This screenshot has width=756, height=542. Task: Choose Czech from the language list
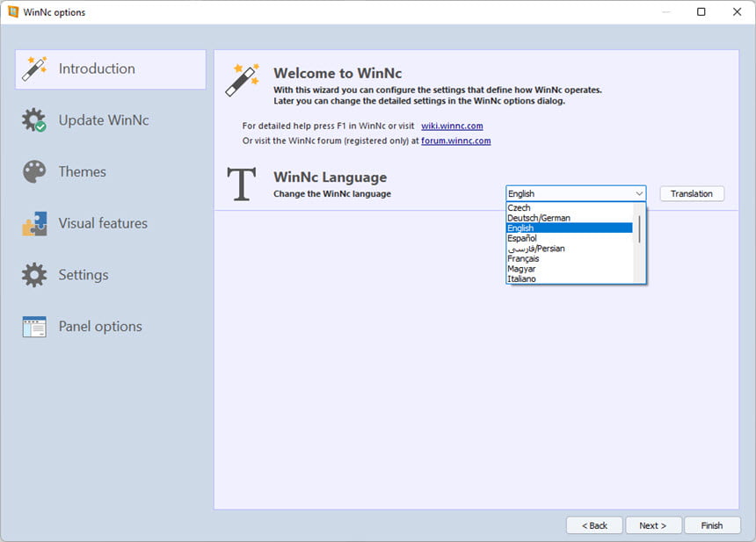[x=570, y=207]
